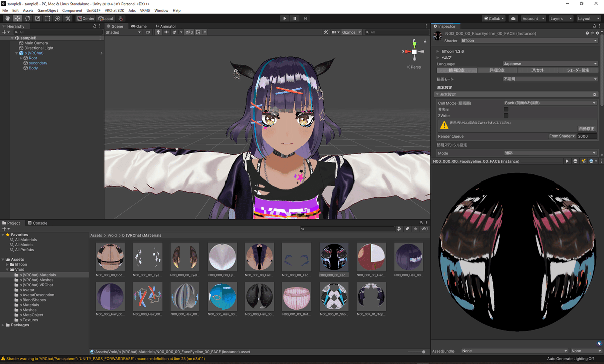Open the GameObject menu
This screenshot has height=364, width=604.
[47, 10]
